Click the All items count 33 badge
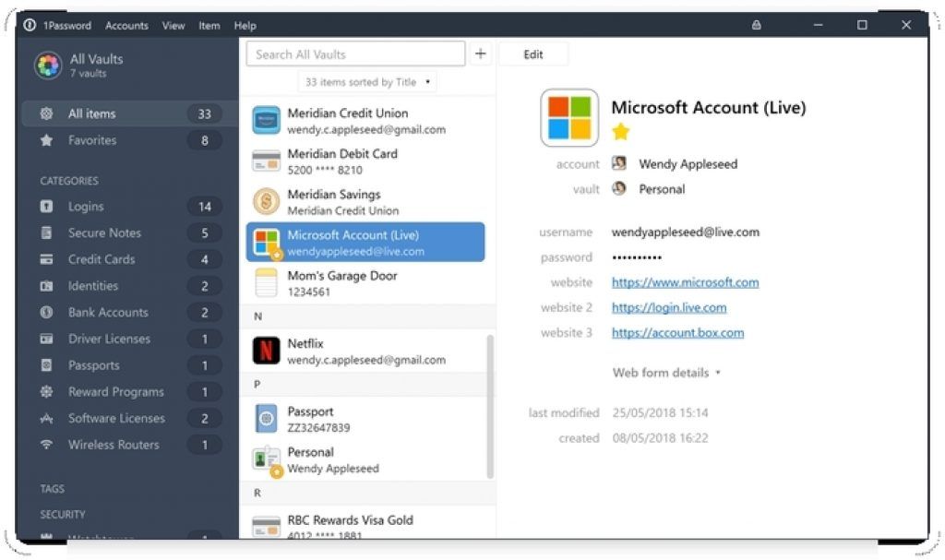 [205, 113]
